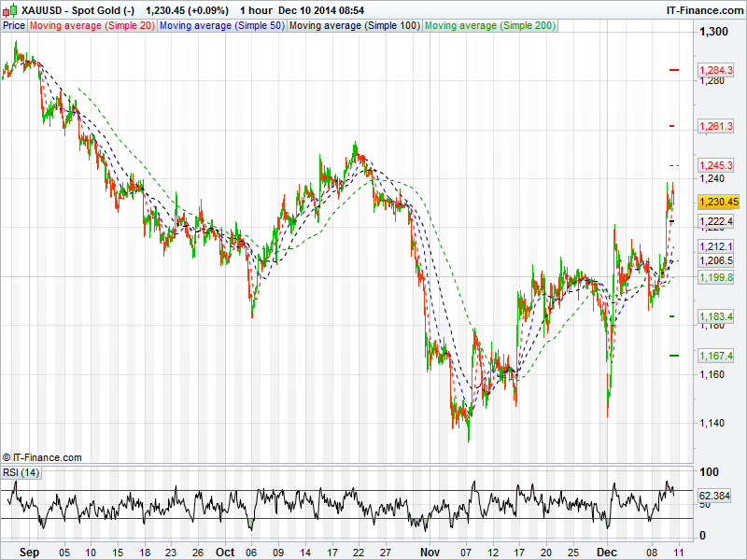Click the highlighted current price 1,230.45 label
This screenshot has width=747, height=560.
click(x=718, y=202)
